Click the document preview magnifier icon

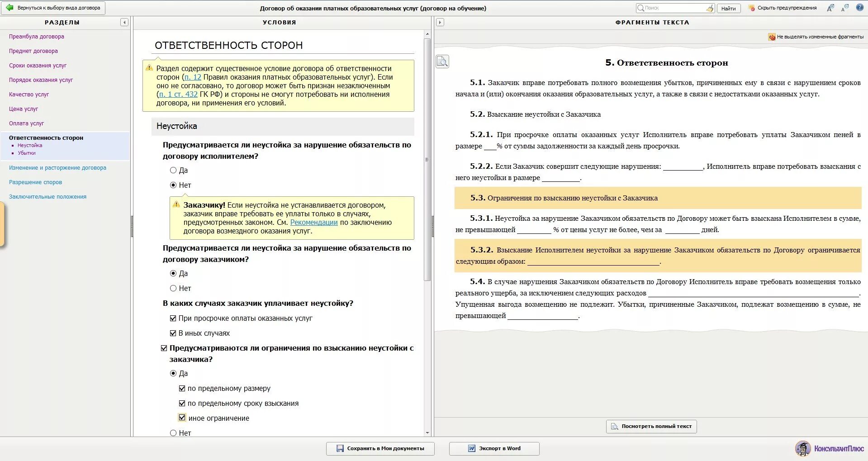[442, 62]
